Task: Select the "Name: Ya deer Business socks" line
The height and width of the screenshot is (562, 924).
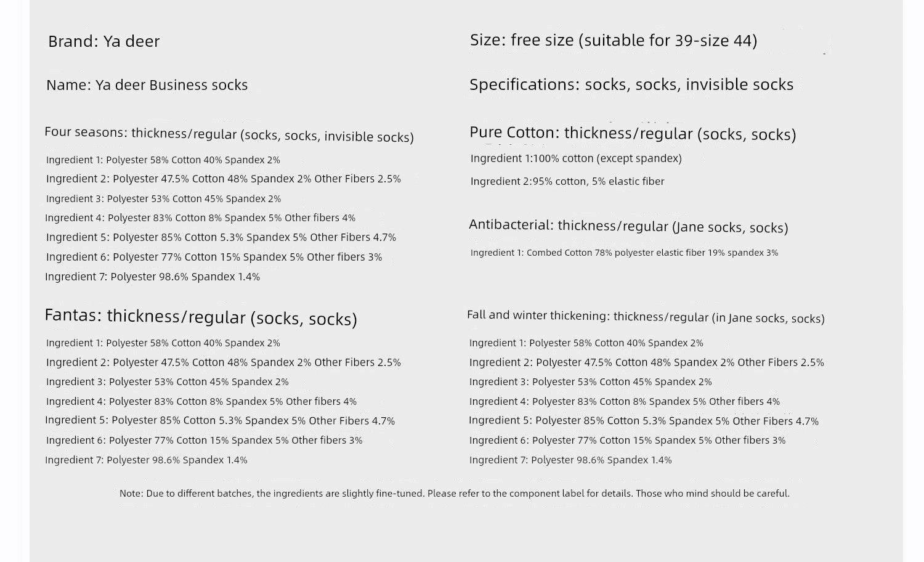Action: pyautogui.click(x=147, y=85)
